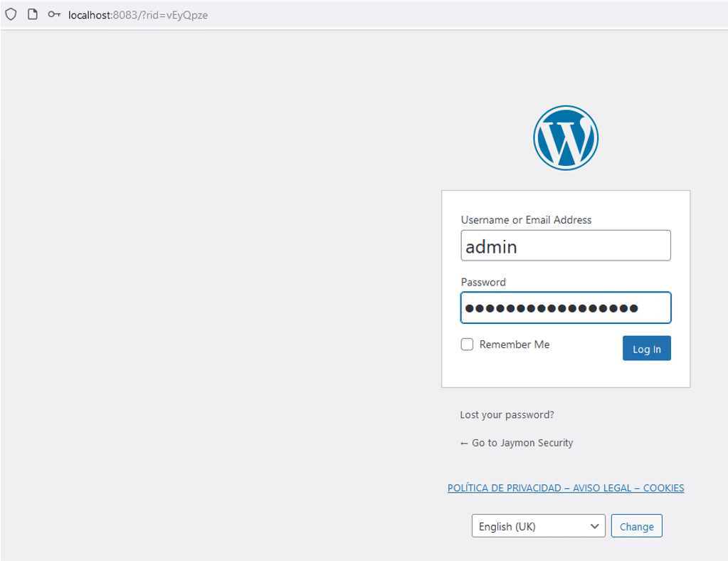Focus the browser URL address text
728x561 pixels.
(138, 15)
